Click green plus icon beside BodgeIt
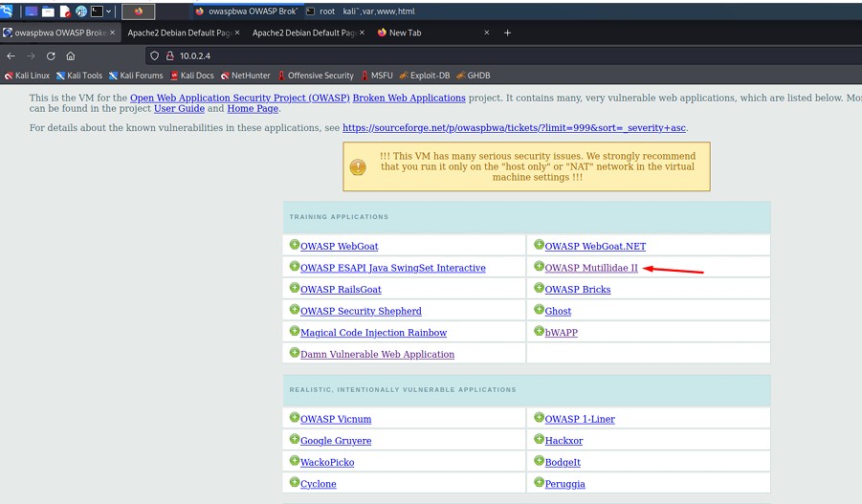The image size is (862, 504). pyautogui.click(x=540, y=461)
